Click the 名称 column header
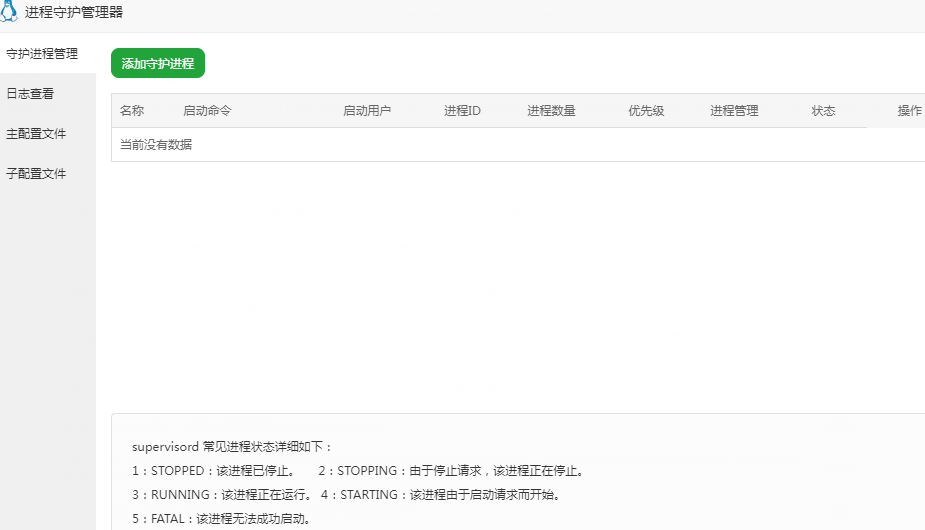The width and height of the screenshot is (925, 530). pyautogui.click(x=132, y=110)
